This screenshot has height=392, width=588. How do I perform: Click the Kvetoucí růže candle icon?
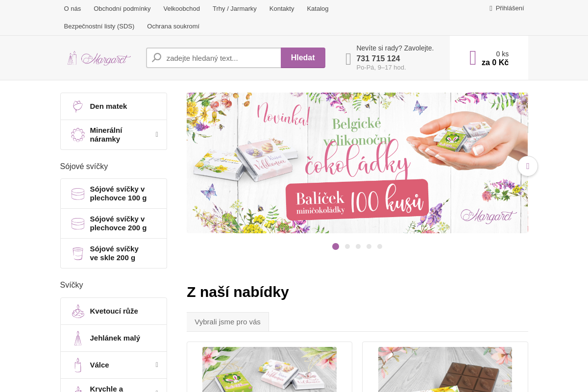(78, 311)
